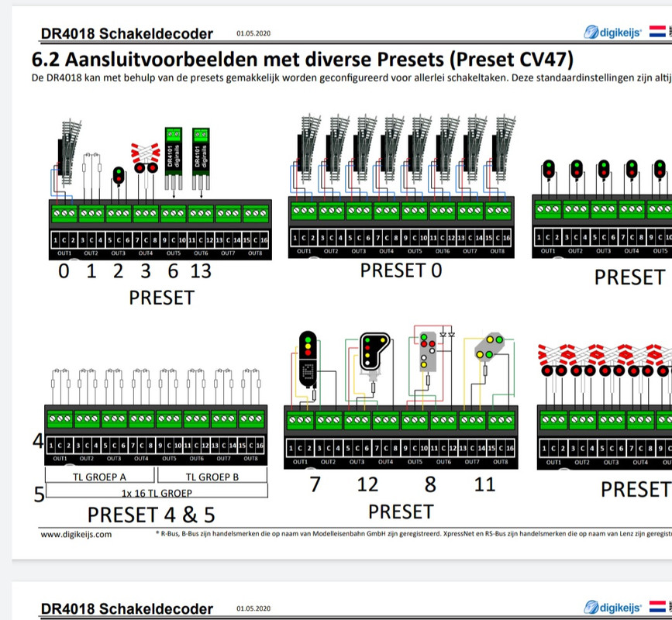
Task: Click OUT1 label in the 7 12 8 11 diagram
Action: click(301, 462)
